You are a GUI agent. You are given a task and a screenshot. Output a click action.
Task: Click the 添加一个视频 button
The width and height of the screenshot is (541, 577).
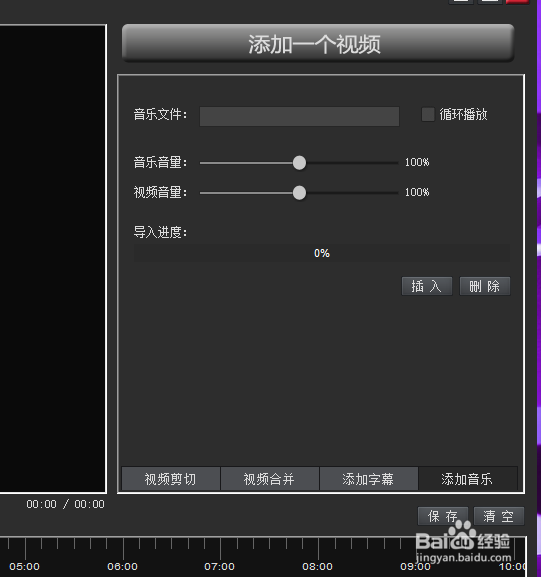[x=318, y=43]
